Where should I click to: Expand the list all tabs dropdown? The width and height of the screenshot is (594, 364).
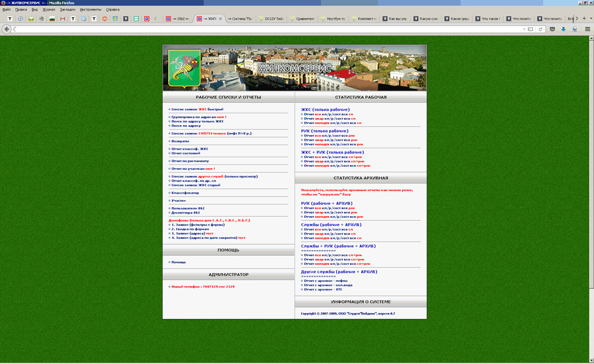pos(591,19)
